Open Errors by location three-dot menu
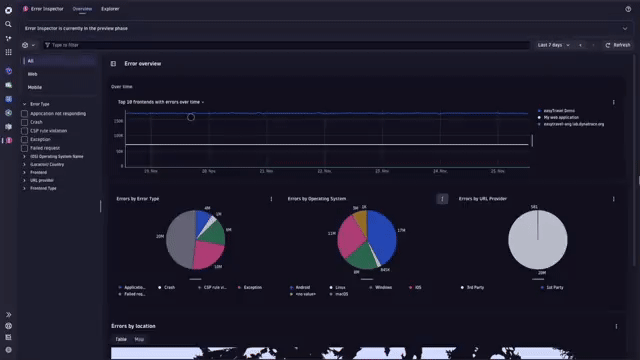This screenshot has height=360, width=640. coord(616,327)
